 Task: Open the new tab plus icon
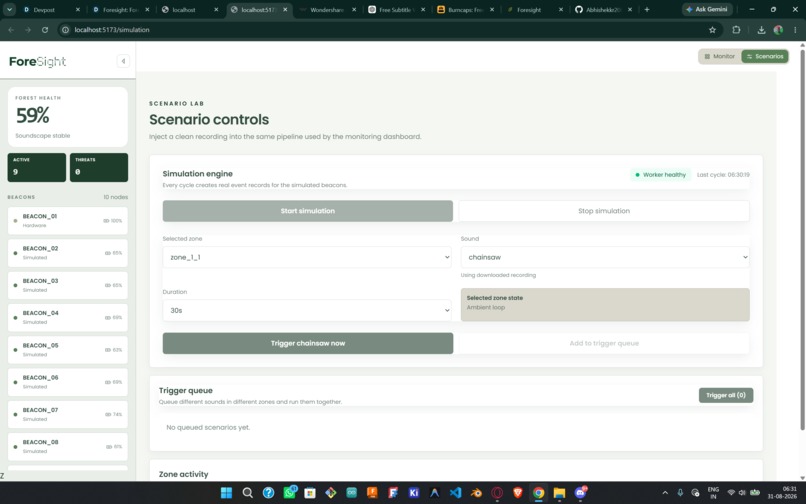pos(647,9)
